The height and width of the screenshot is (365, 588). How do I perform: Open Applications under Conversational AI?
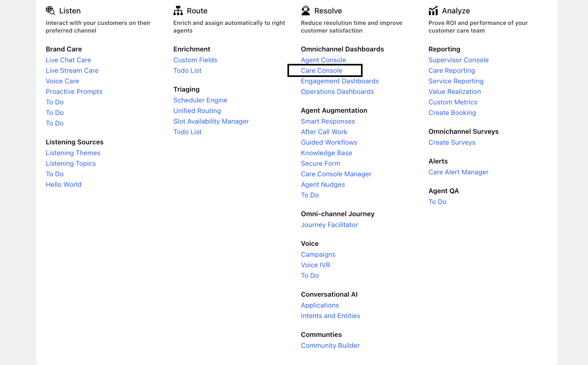(320, 305)
